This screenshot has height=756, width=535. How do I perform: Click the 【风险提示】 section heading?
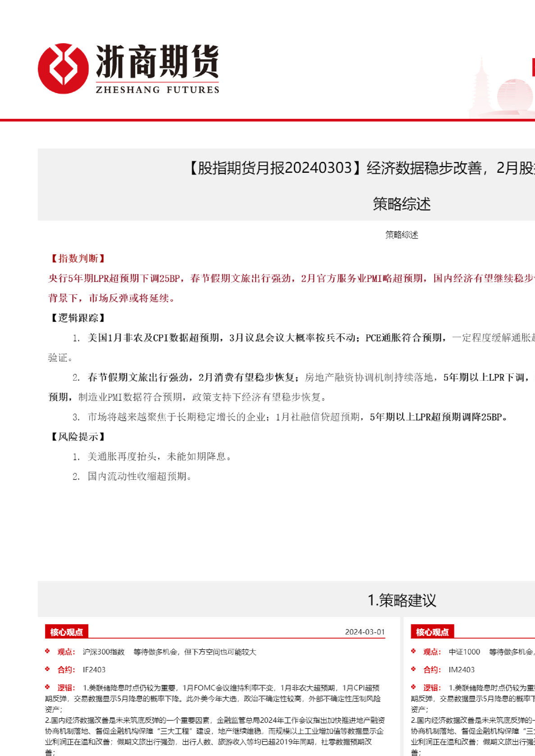pyautogui.click(x=77, y=436)
